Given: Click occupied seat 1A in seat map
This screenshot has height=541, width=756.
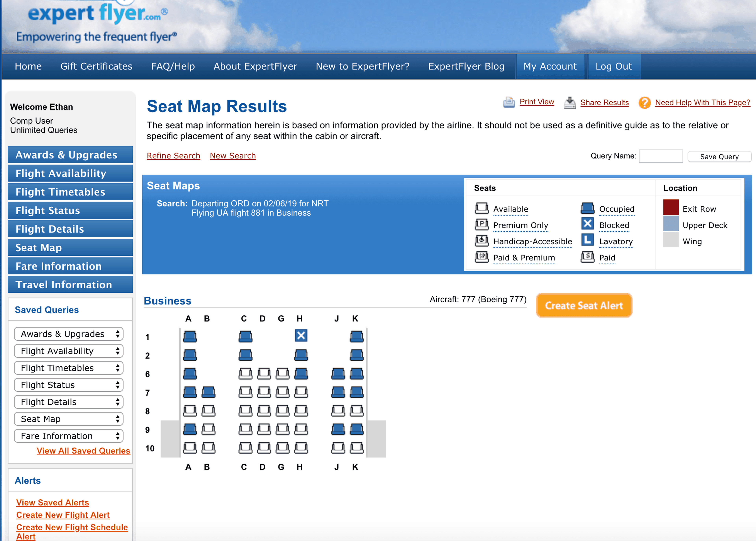Looking at the screenshot, I should click(x=190, y=336).
